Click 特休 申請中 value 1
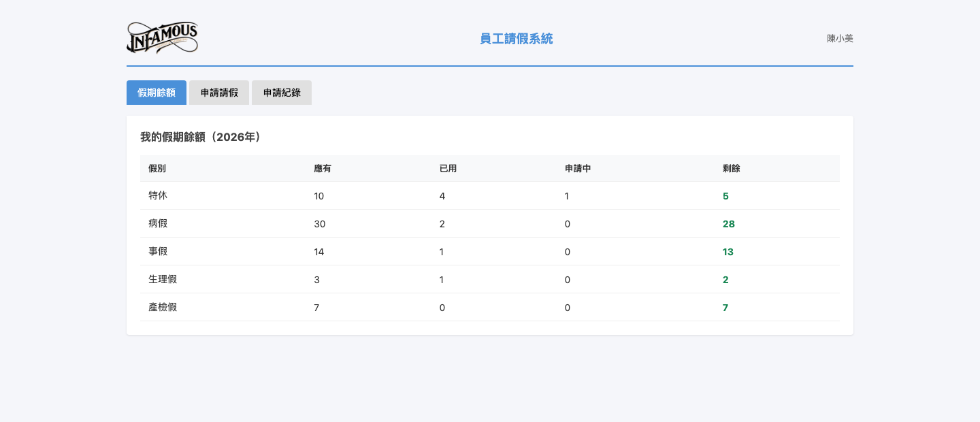The image size is (980, 422). point(567,196)
